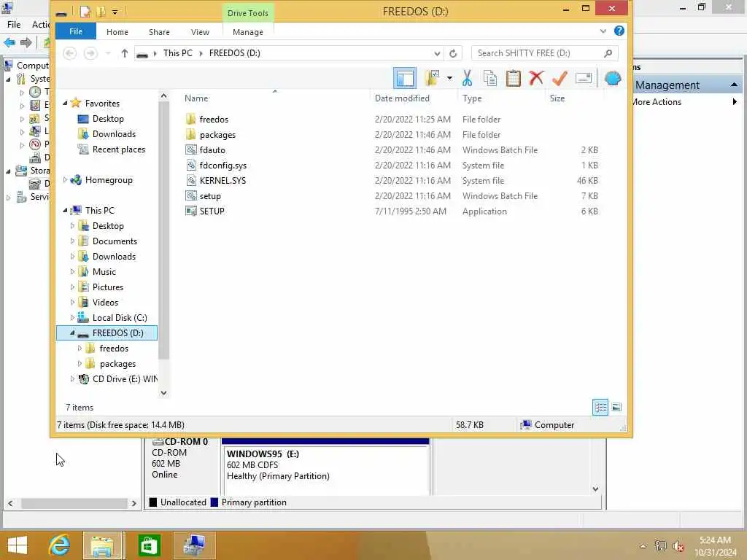747x560 pixels.
Task: Select the fdconfig.sys file
Action: click(x=223, y=166)
